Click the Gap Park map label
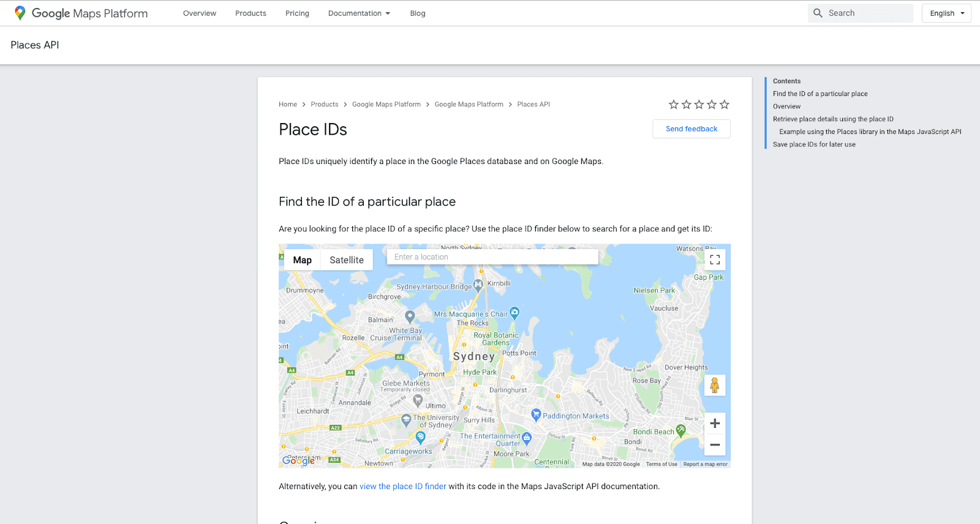This screenshot has width=980, height=524. [x=709, y=277]
